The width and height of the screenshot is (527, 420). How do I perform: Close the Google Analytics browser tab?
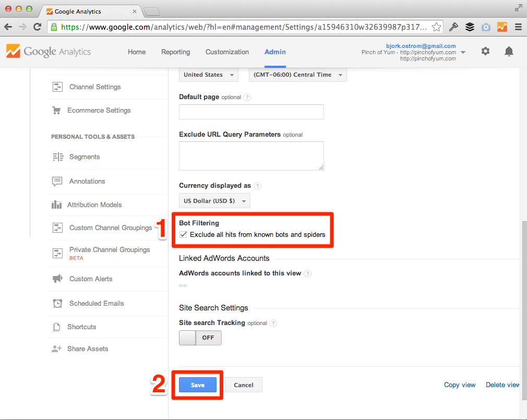(135, 11)
